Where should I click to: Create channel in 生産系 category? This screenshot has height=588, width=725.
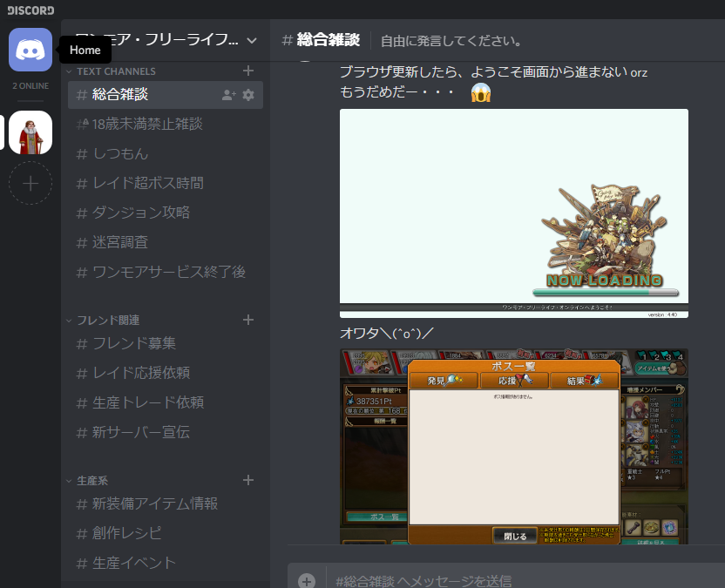tap(248, 480)
